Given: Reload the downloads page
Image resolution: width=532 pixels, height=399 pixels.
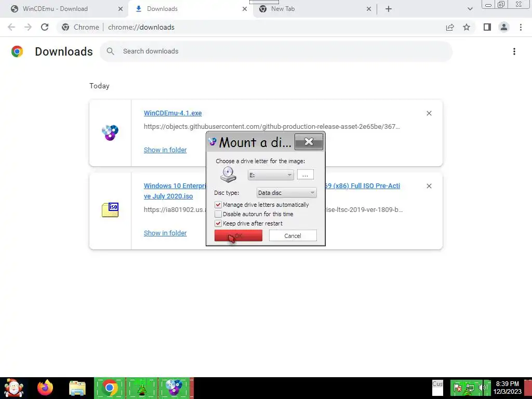Looking at the screenshot, I should coord(45,27).
